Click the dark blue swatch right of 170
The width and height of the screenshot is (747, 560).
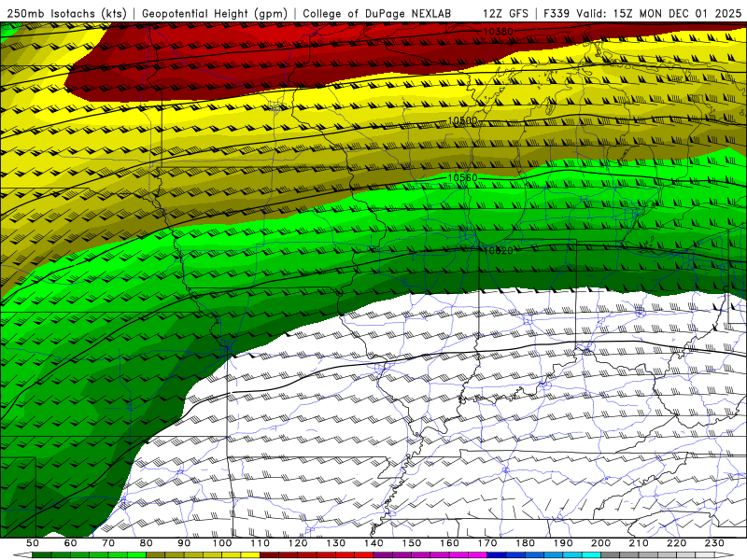tap(497, 555)
